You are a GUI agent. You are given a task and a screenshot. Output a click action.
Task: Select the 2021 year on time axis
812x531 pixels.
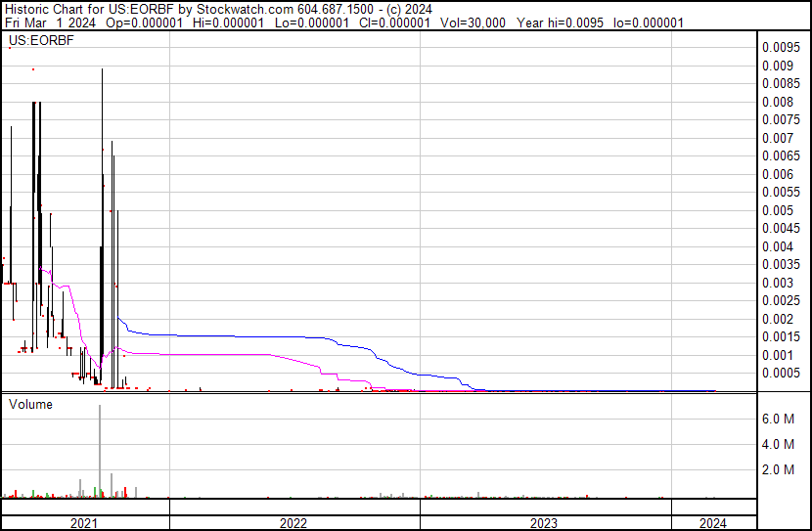[x=85, y=523]
